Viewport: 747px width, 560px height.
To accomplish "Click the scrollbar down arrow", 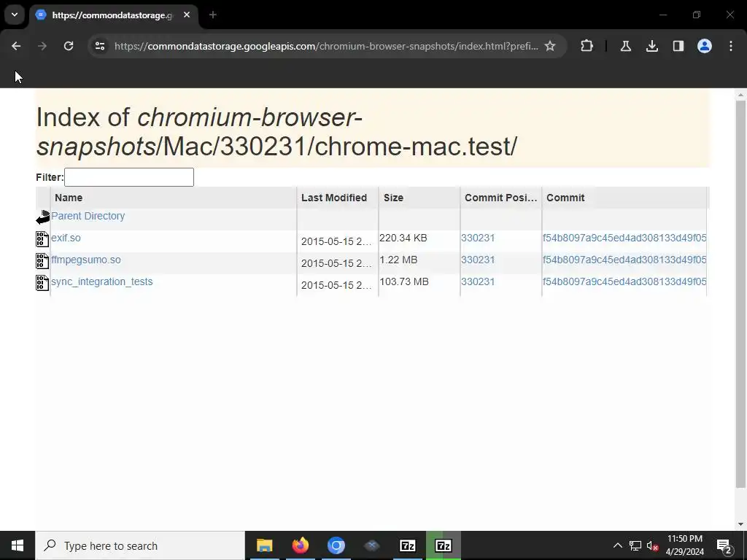I will (740, 524).
